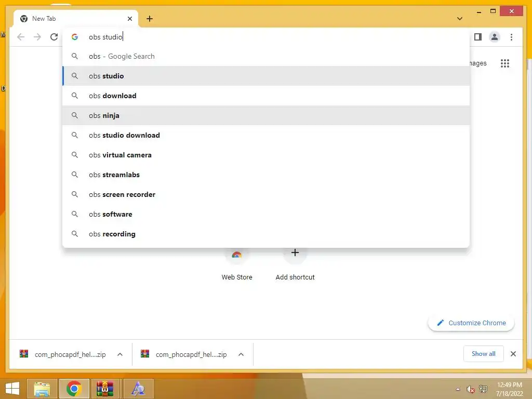Expand options for the second zip download
This screenshot has height=399, width=532.
[241, 354]
